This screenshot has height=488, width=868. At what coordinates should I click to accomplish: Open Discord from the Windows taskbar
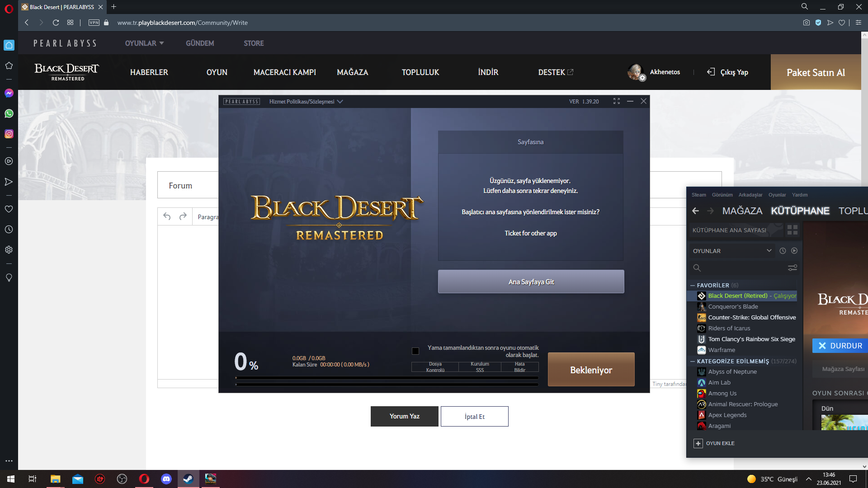click(x=166, y=479)
